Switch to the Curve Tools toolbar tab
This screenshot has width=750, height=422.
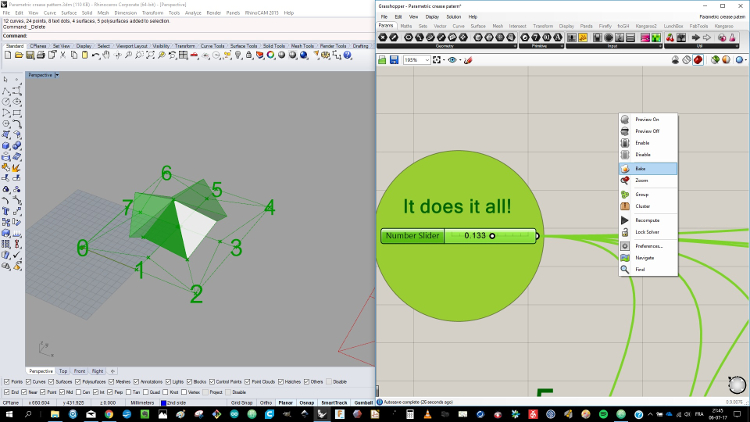click(212, 46)
